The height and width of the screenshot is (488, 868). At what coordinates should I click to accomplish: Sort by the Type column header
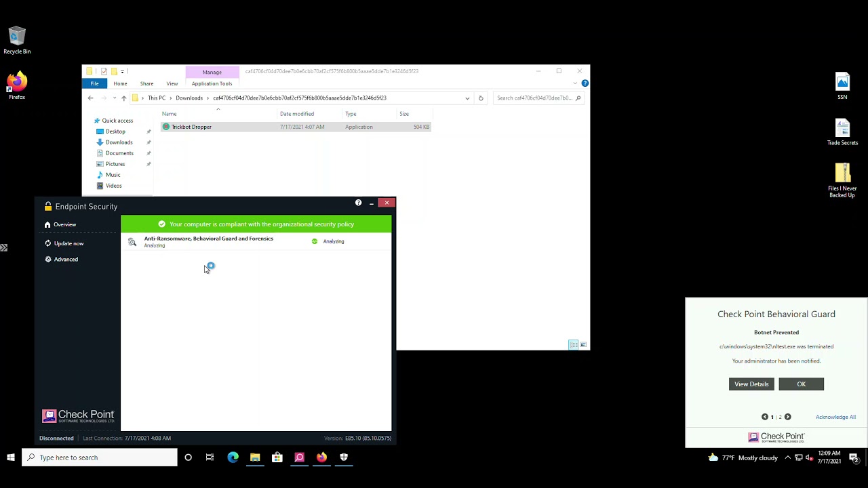tap(351, 114)
